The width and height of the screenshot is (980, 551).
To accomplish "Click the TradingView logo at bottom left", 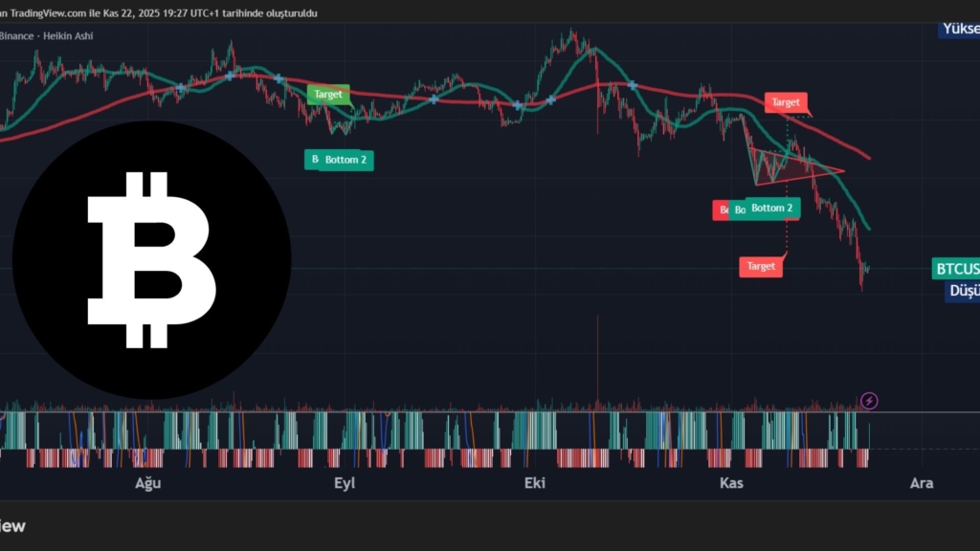I will [x=13, y=525].
